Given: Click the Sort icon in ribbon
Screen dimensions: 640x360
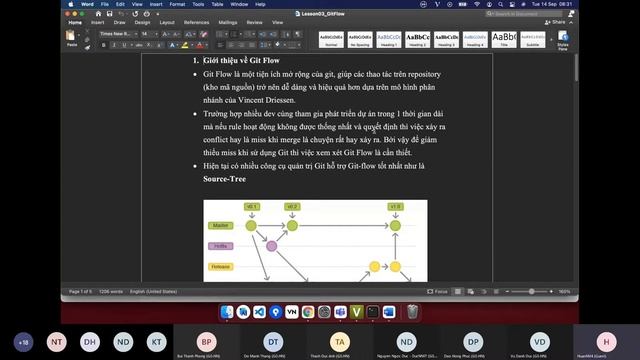Looking at the screenshot, I should (287, 34).
